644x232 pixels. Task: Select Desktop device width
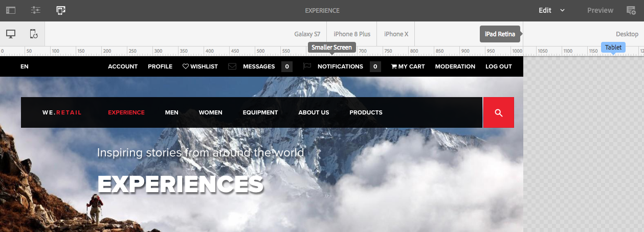(627, 34)
